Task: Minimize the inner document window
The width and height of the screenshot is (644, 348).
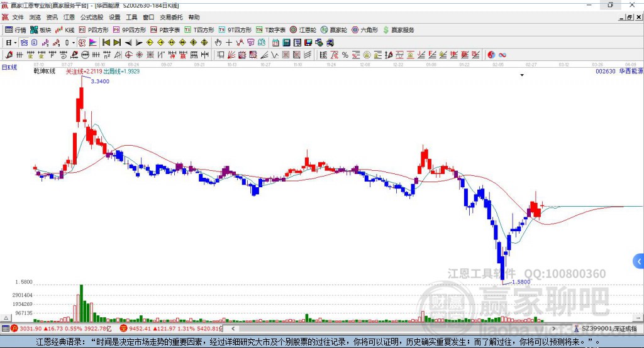Action: coord(622,17)
